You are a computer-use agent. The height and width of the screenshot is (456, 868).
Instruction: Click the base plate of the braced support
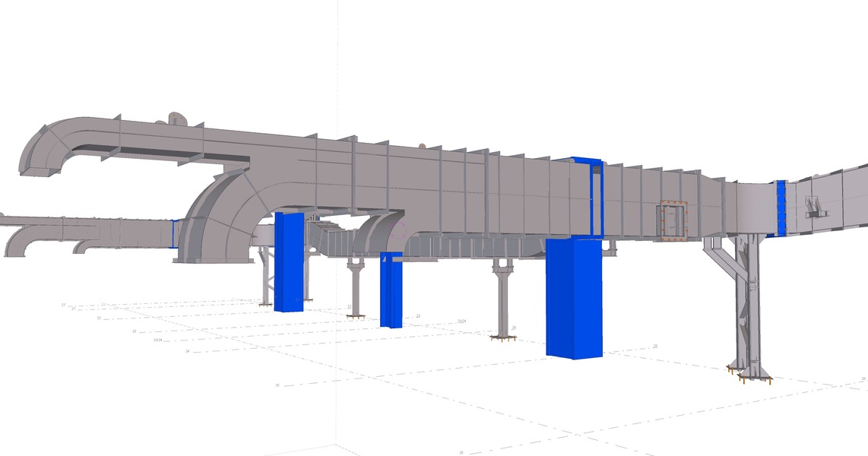coord(749,372)
